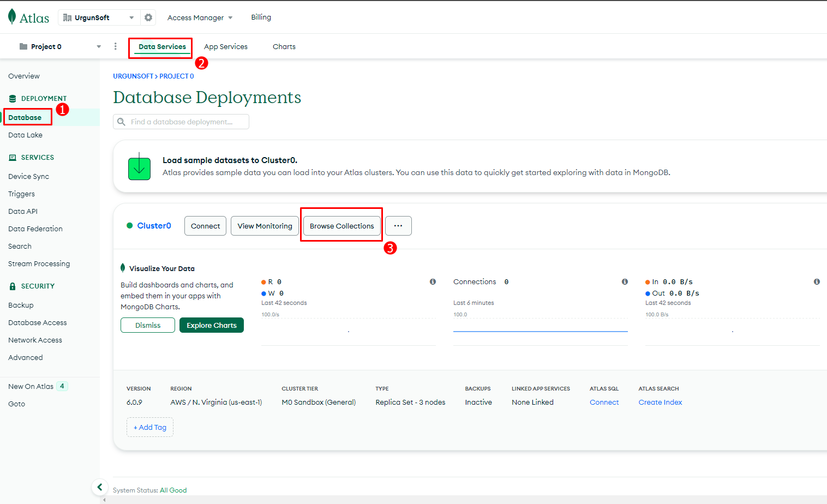Open the Cluster0 cluster link
The width and height of the screenshot is (827, 504).
[x=154, y=226]
